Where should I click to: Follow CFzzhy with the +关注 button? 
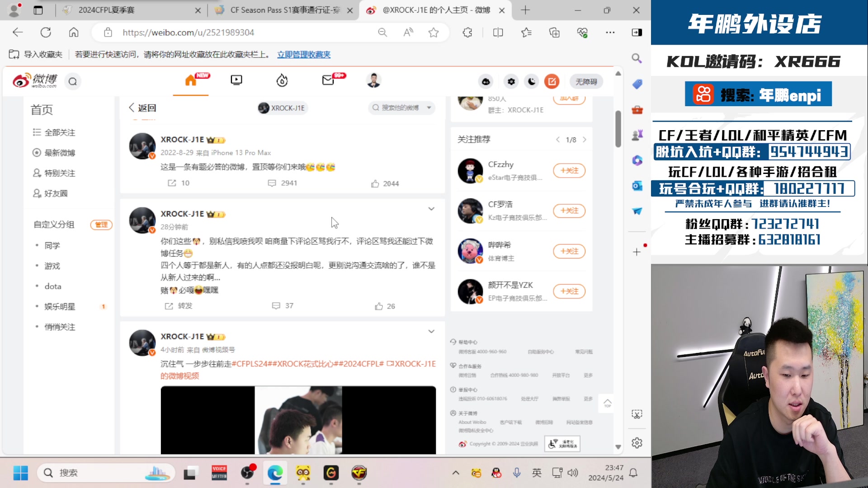[x=569, y=171]
